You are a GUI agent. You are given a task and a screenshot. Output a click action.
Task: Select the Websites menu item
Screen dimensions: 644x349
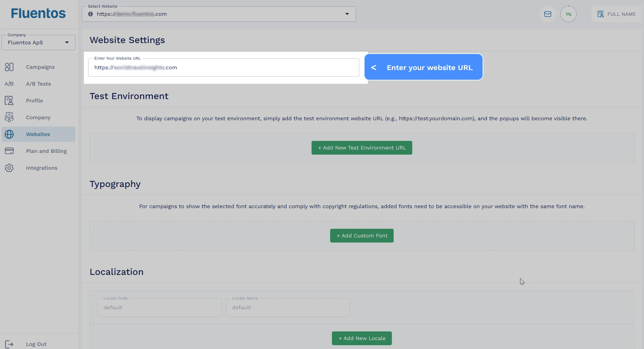(x=38, y=134)
